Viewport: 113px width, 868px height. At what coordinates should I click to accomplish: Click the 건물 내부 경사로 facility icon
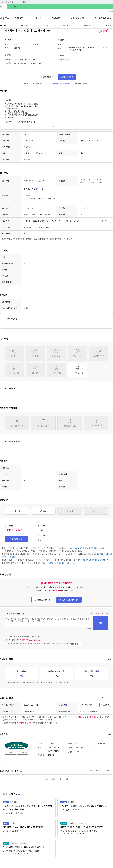click(96, 423)
